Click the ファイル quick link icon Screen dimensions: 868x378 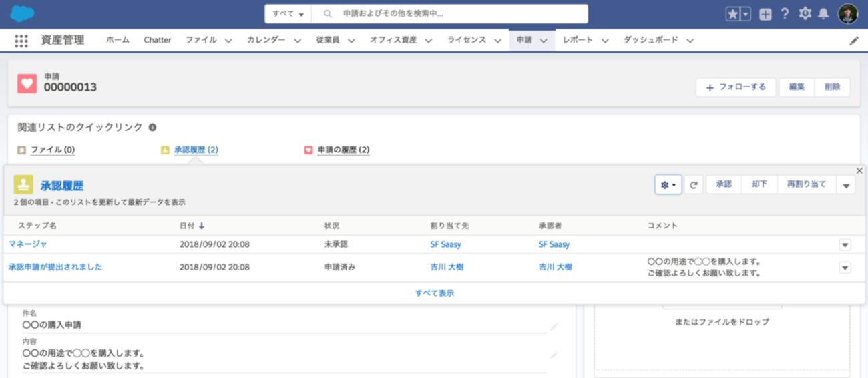click(x=22, y=150)
